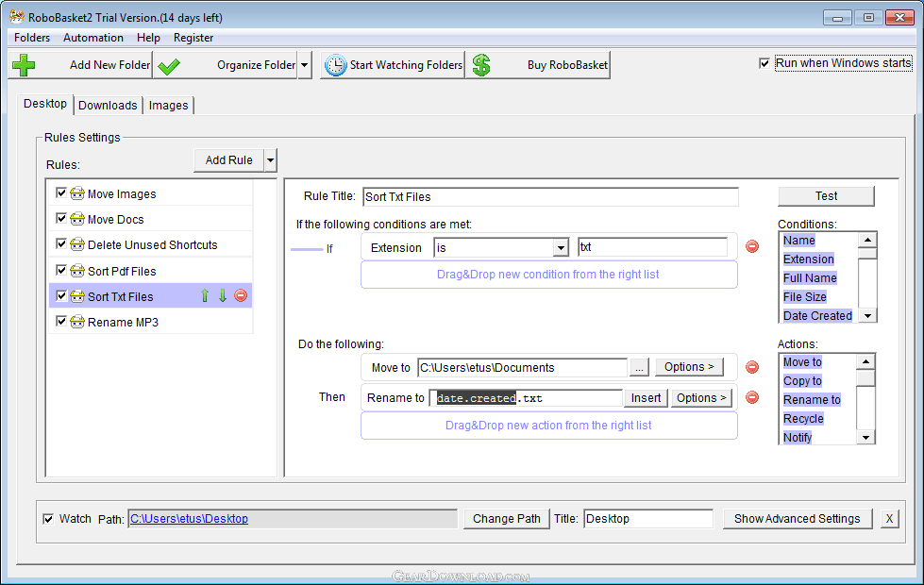Uncheck the Sort Pdf Files rule
This screenshot has width=924, height=585.
click(x=60, y=270)
